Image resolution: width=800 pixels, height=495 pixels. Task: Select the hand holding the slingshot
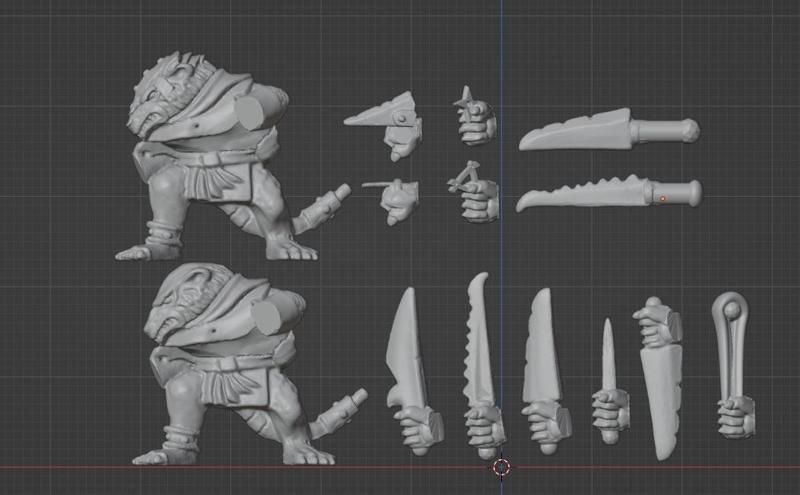473,193
